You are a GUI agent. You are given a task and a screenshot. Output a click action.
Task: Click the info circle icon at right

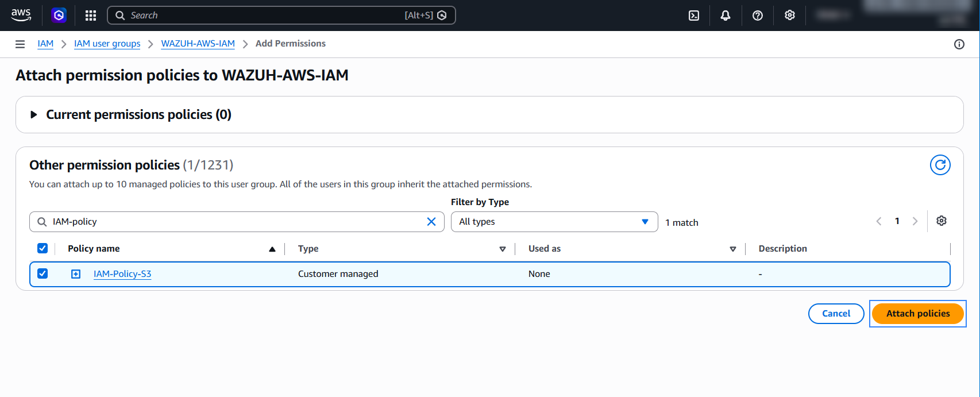959,44
